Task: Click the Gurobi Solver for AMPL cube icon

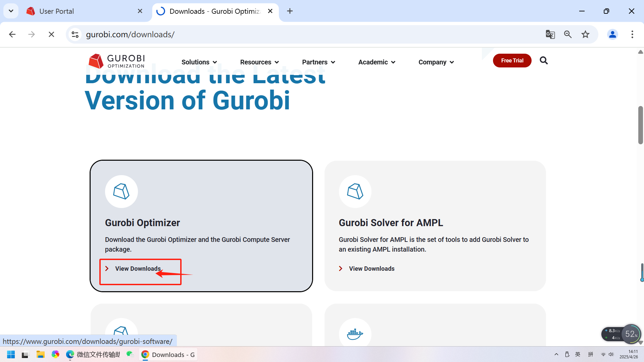Action: pyautogui.click(x=355, y=192)
